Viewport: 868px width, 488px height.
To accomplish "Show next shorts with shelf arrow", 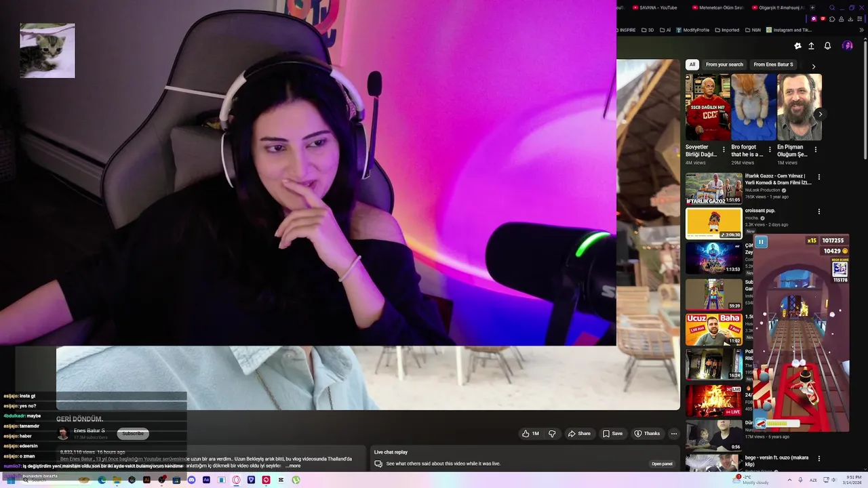I will [x=820, y=114].
